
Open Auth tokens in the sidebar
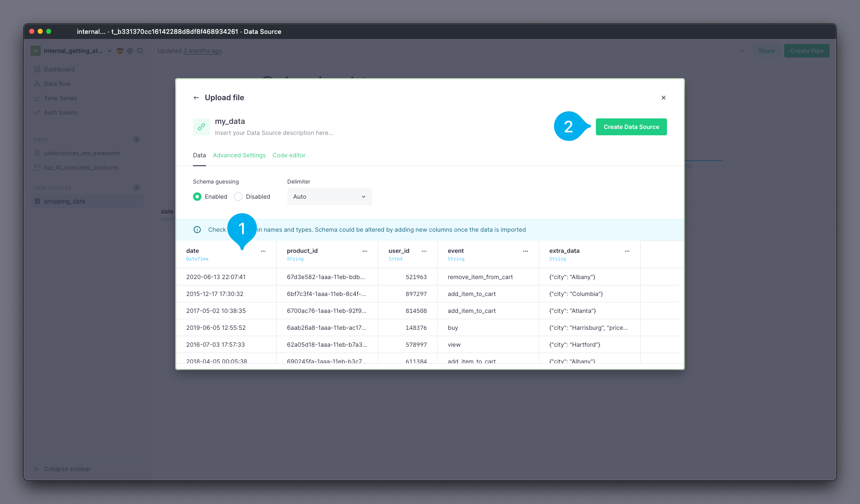pyautogui.click(x=61, y=112)
